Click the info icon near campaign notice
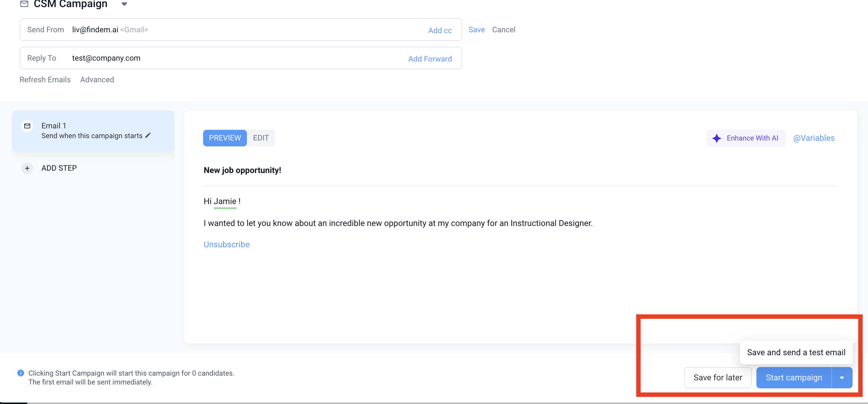 20,373
